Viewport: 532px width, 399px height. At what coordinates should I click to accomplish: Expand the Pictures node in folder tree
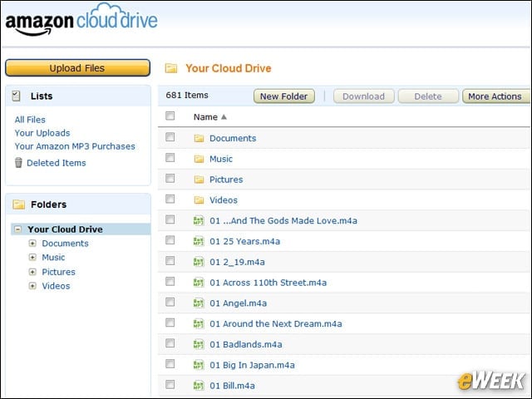(32, 272)
